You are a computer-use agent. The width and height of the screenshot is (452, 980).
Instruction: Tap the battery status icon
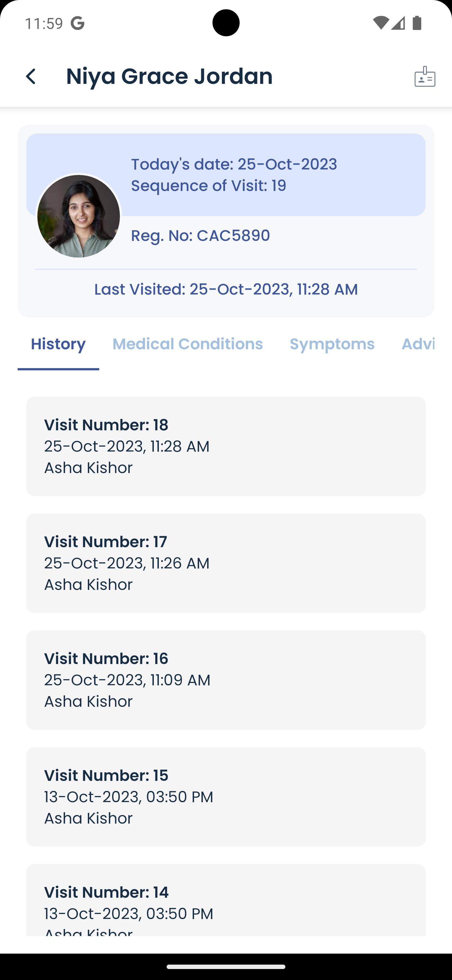(417, 23)
